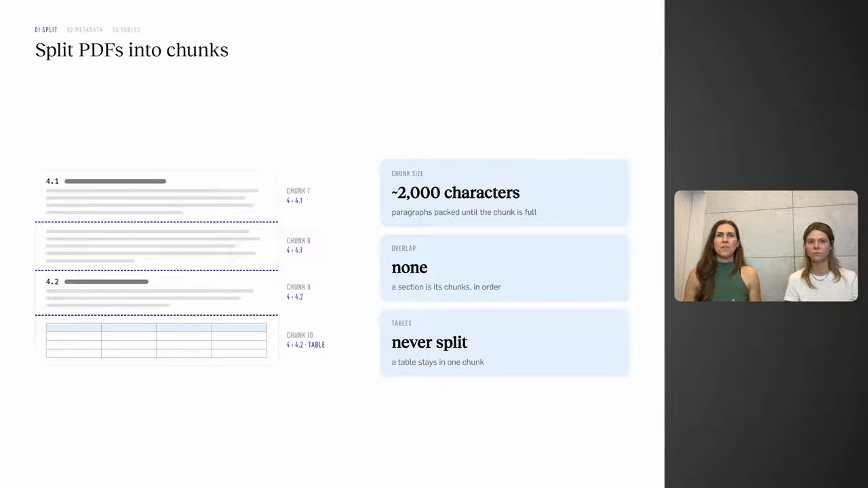This screenshot has height=488, width=868.
Task: Click the "TABLES" card label
Action: [x=403, y=323]
